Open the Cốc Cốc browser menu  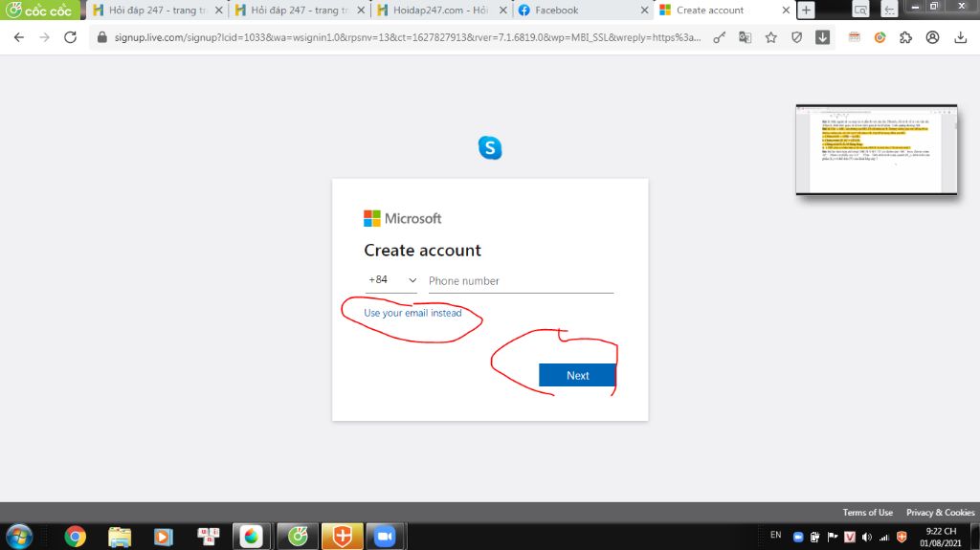point(40,10)
